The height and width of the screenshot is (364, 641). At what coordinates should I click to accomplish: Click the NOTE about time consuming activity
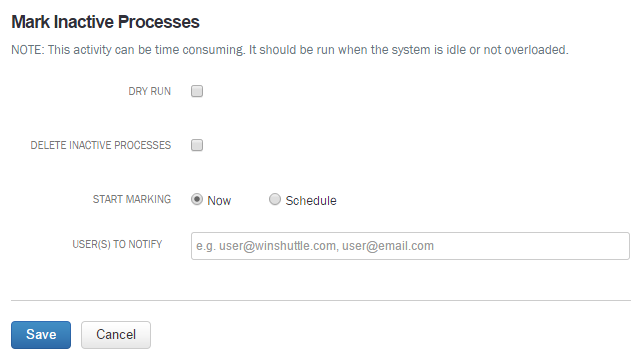[x=290, y=50]
